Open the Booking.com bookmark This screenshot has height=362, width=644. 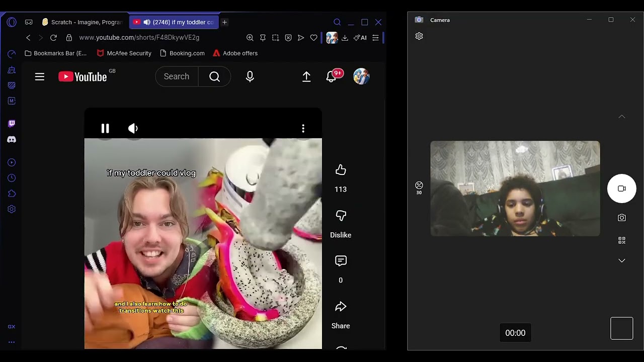click(182, 53)
